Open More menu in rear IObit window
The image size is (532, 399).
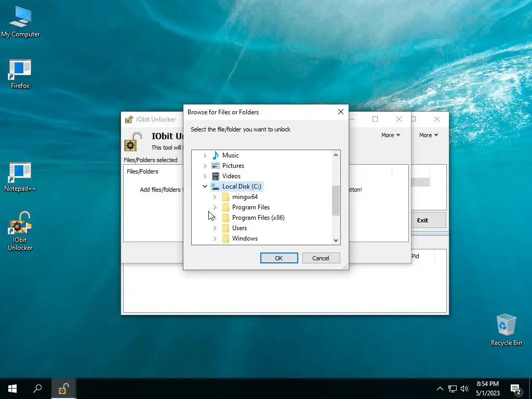pos(429,135)
